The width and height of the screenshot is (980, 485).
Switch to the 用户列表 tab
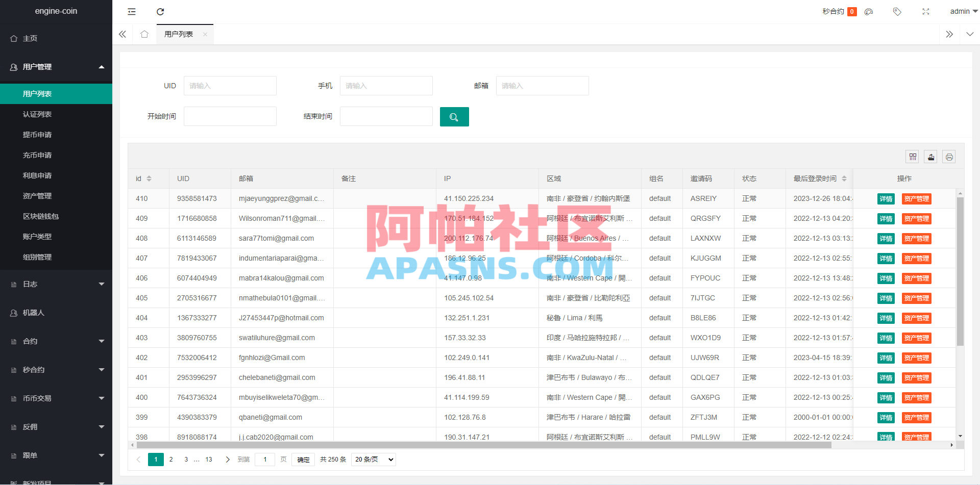[x=178, y=34]
